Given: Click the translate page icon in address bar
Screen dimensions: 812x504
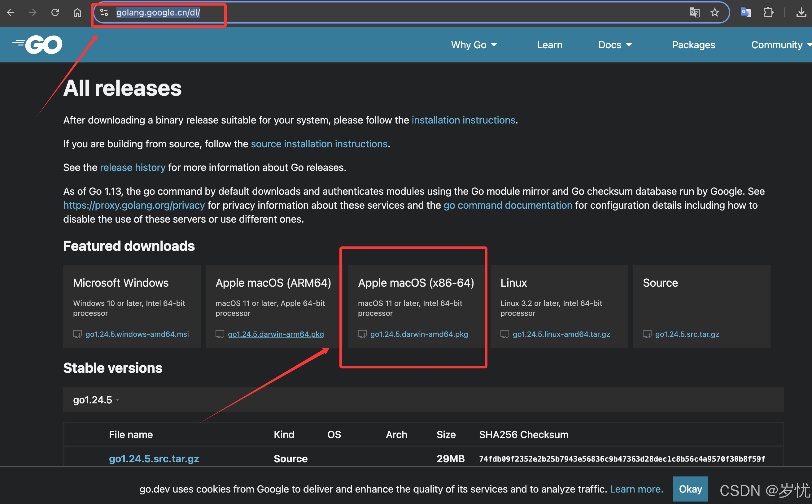Looking at the screenshot, I should click(695, 13).
